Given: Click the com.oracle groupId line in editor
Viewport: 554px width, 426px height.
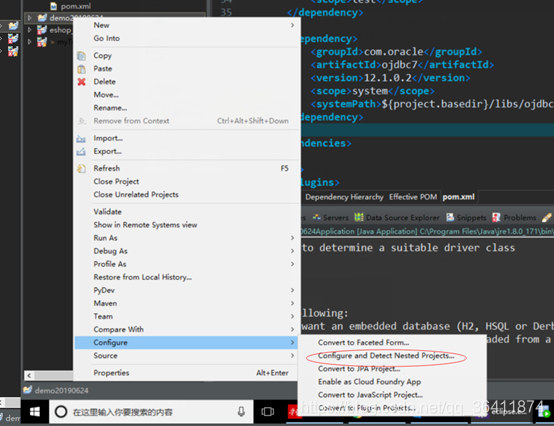Looking at the screenshot, I should [396, 52].
